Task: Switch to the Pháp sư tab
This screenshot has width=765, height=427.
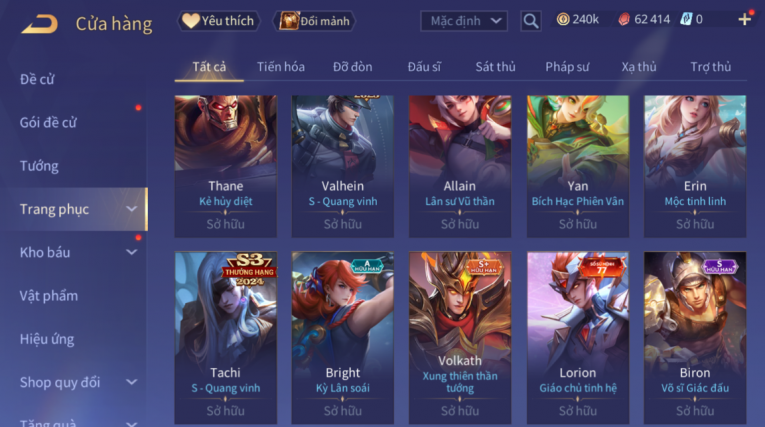Action: 567,67
